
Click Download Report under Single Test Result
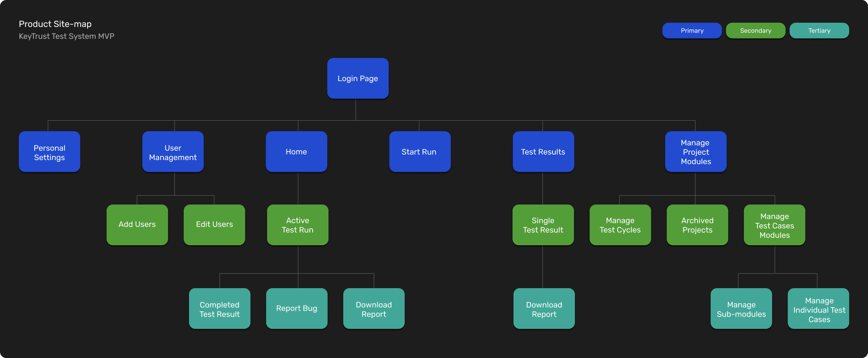pyautogui.click(x=544, y=309)
